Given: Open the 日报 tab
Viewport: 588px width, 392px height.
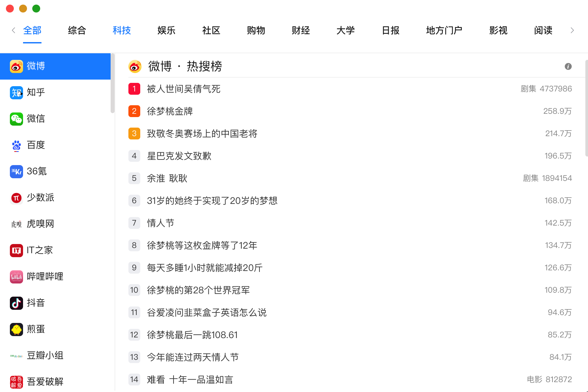Looking at the screenshot, I should point(390,30).
